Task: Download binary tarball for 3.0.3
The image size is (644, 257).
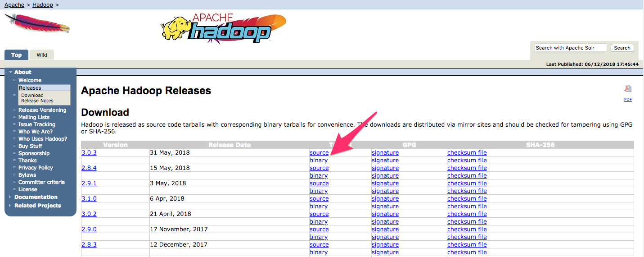Action: [x=319, y=160]
